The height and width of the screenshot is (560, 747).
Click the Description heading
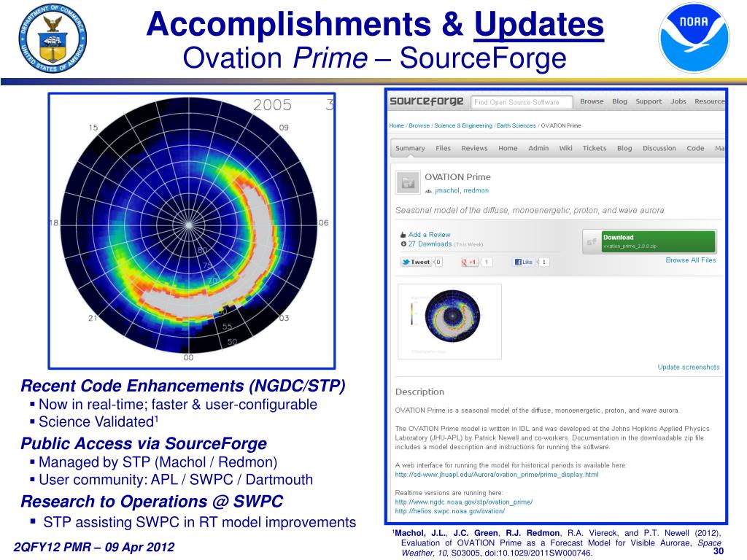[x=419, y=392]
